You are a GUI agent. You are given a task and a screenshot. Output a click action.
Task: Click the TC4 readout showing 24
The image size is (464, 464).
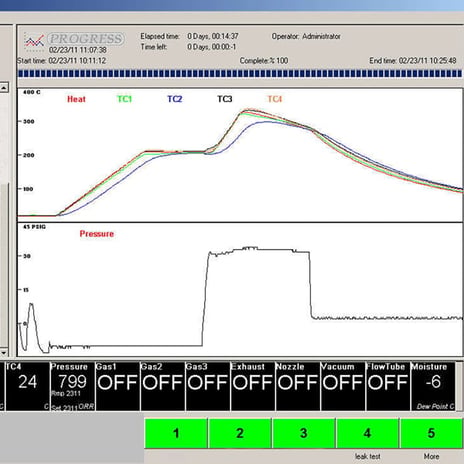point(28,386)
